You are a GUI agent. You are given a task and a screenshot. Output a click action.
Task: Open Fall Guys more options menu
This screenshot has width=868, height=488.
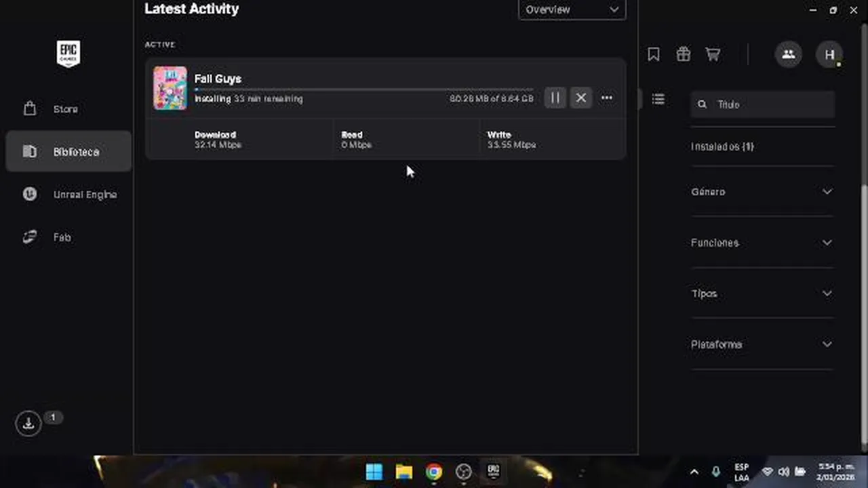pos(607,98)
